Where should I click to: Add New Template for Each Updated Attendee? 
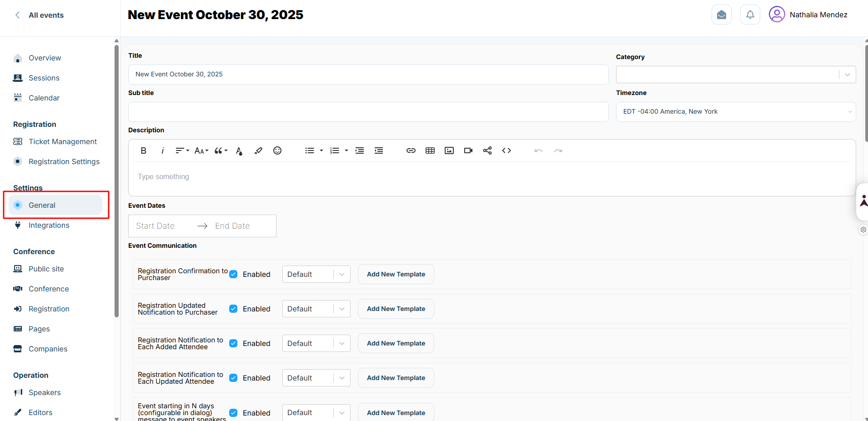396,378
